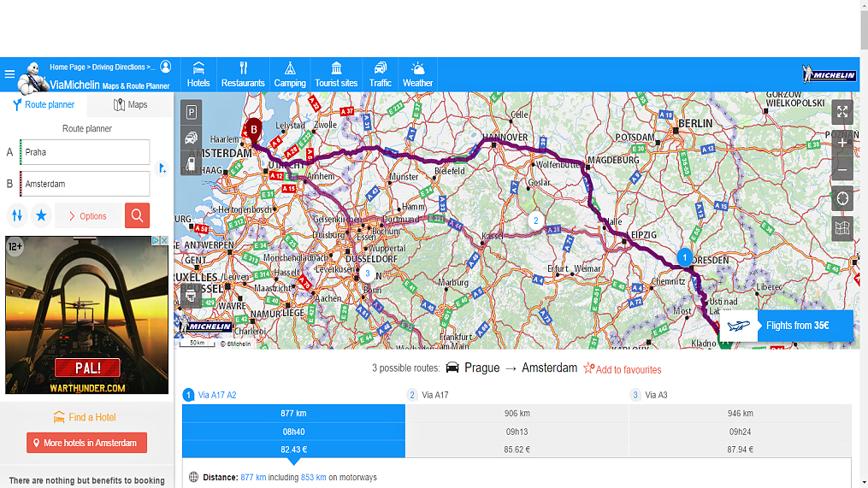The image size is (868, 488).
Task: Click the 877 km cell
Action: tap(293, 414)
